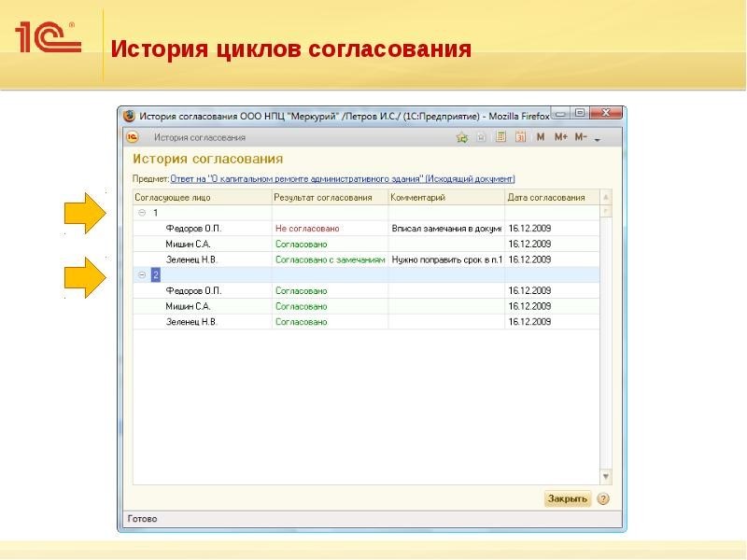Open the calculator tool icon
Viewport: 747px width, 560px height.
[x=500, y=137]
